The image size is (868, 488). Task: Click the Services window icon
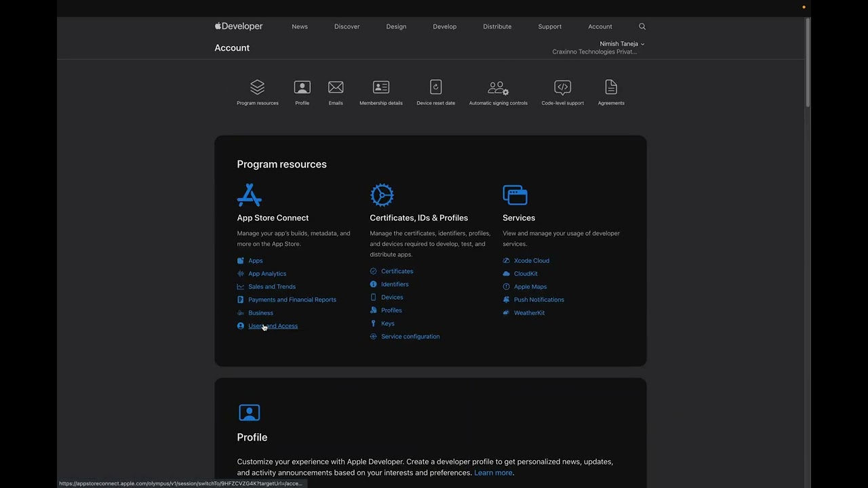(x=515, y=195)
